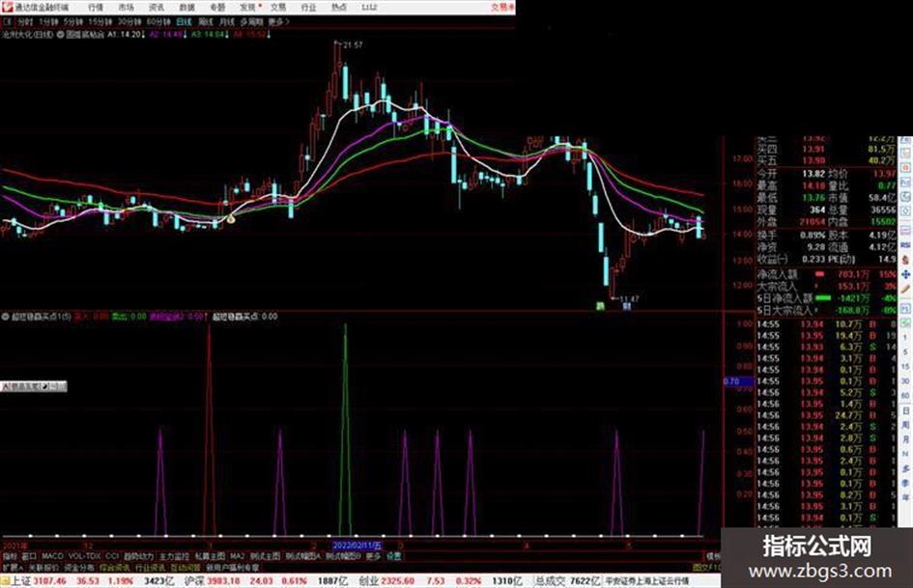Viewport: 913px width, 588px height.
Task: Open indicator 设置 settings
Action: (x=394, y=556)
